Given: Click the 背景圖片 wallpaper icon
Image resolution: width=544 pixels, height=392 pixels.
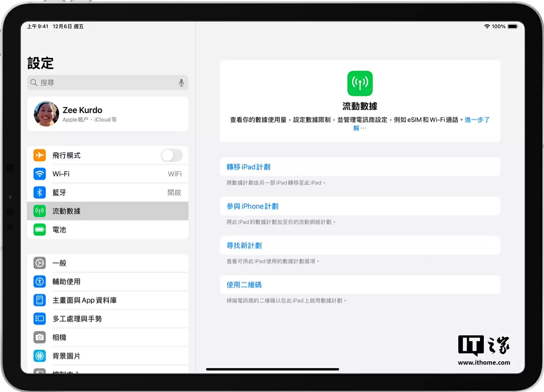Looking at the screenshot, I should [40, 356].
